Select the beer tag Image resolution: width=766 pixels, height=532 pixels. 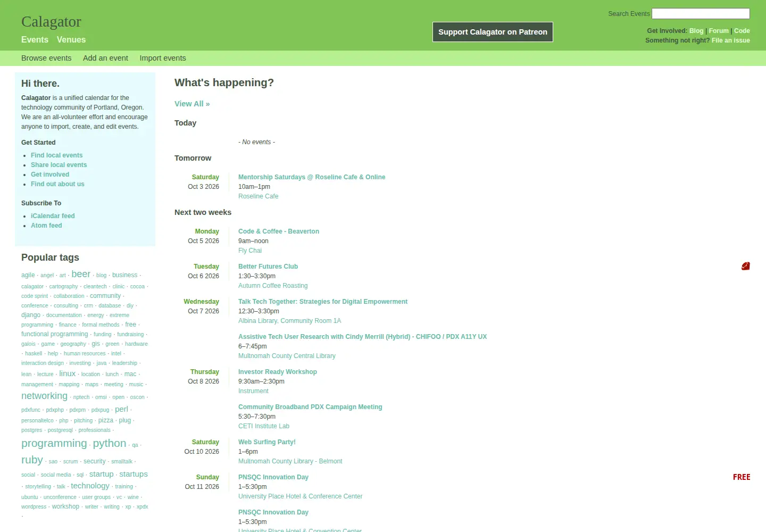pos(81,274)
